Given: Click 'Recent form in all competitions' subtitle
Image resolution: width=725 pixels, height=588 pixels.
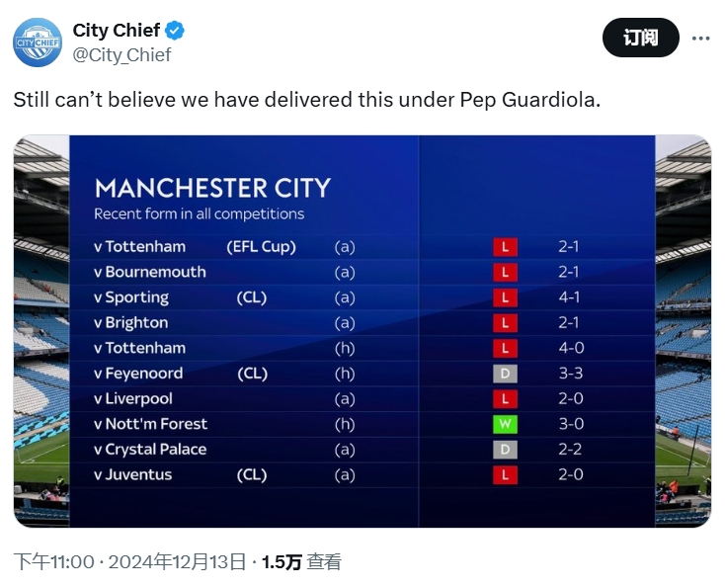Looking at the screenshot, I should click(x=199, y=214).
